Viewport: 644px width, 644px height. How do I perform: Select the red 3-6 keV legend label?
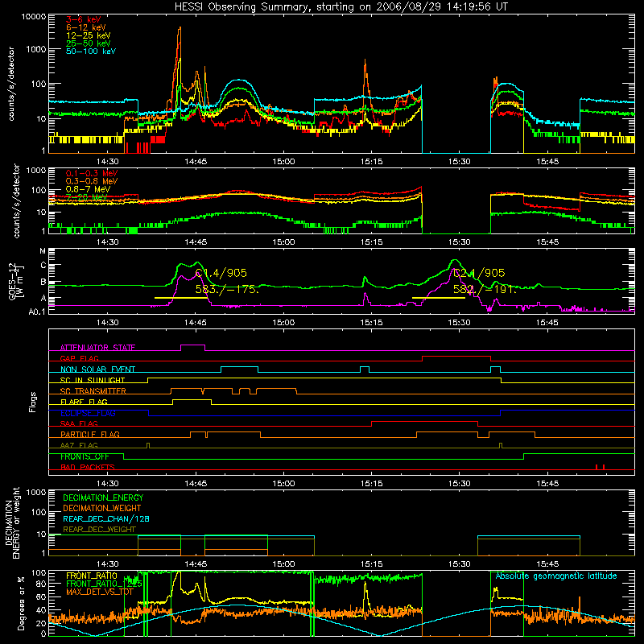pos(84,19)
